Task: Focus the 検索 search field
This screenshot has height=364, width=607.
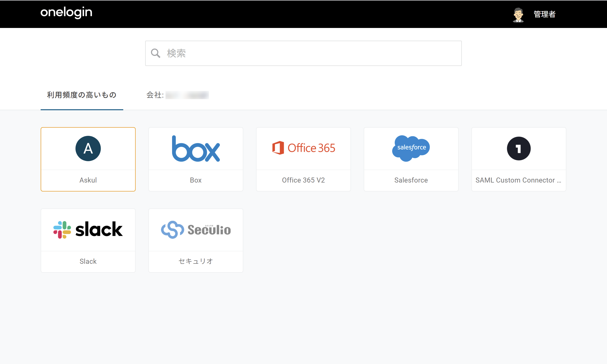Action: tap(303, 53)
